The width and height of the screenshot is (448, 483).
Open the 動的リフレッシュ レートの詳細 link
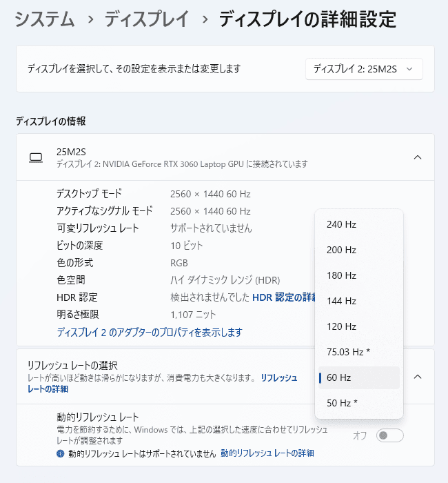(267, 453)
